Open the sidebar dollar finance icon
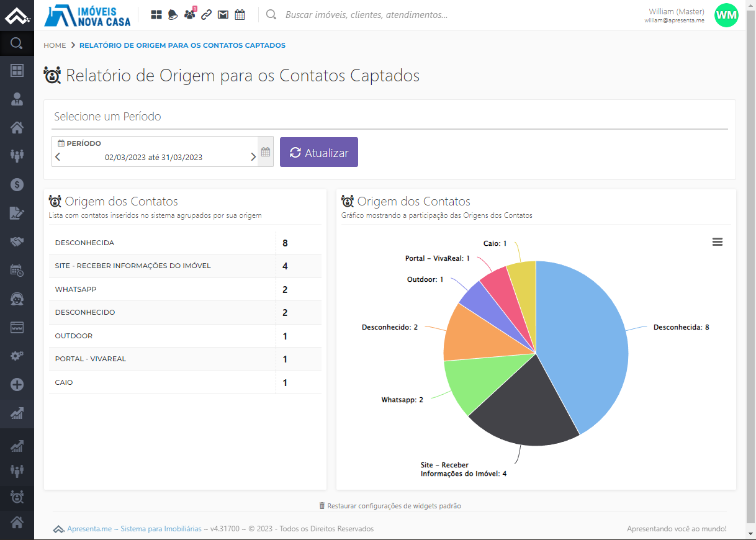Image resolution: width=756 pixels, height=540 pixels. click(x=17, y=184)
